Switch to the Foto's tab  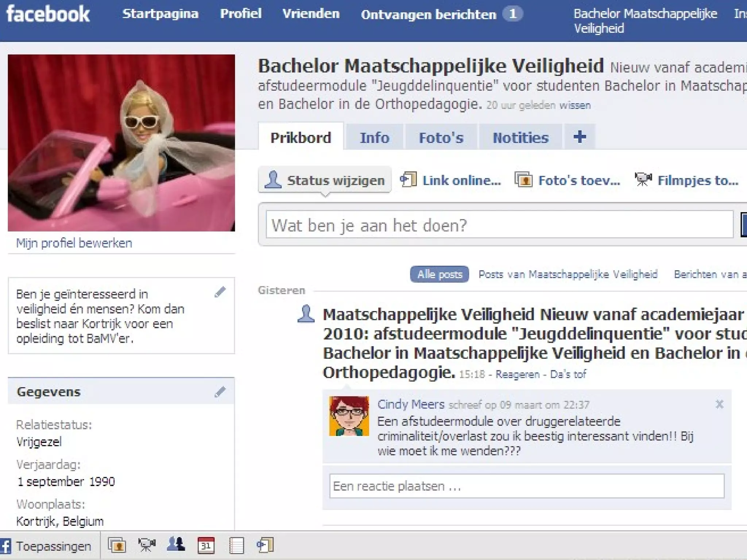pos(441,138)
